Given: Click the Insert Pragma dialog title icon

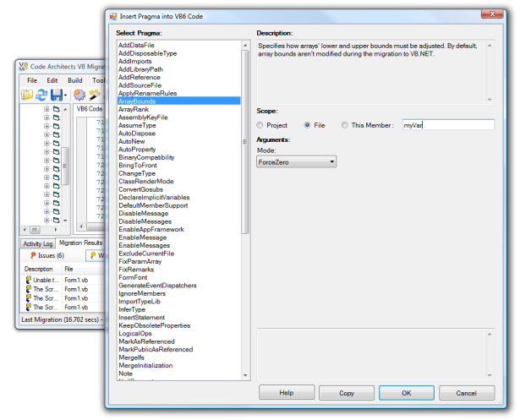Looking at the screenshot, I should tap(113, 16).
